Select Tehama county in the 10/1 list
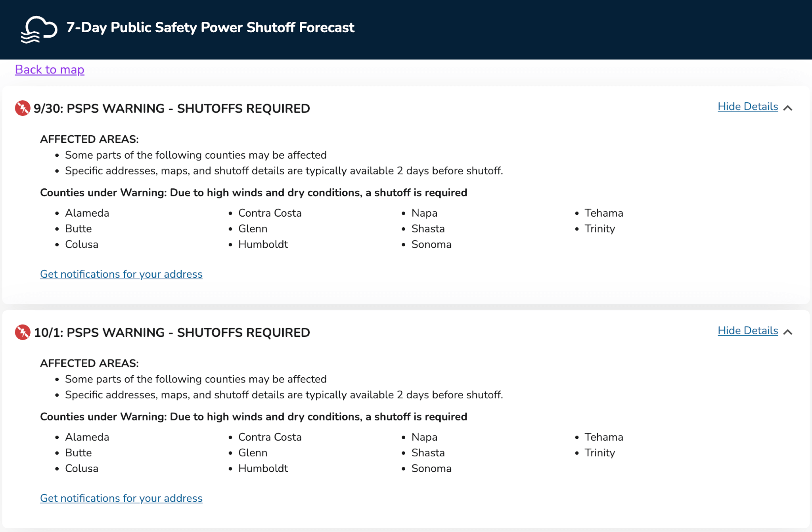812x532 pixels. tap(604, 437)
